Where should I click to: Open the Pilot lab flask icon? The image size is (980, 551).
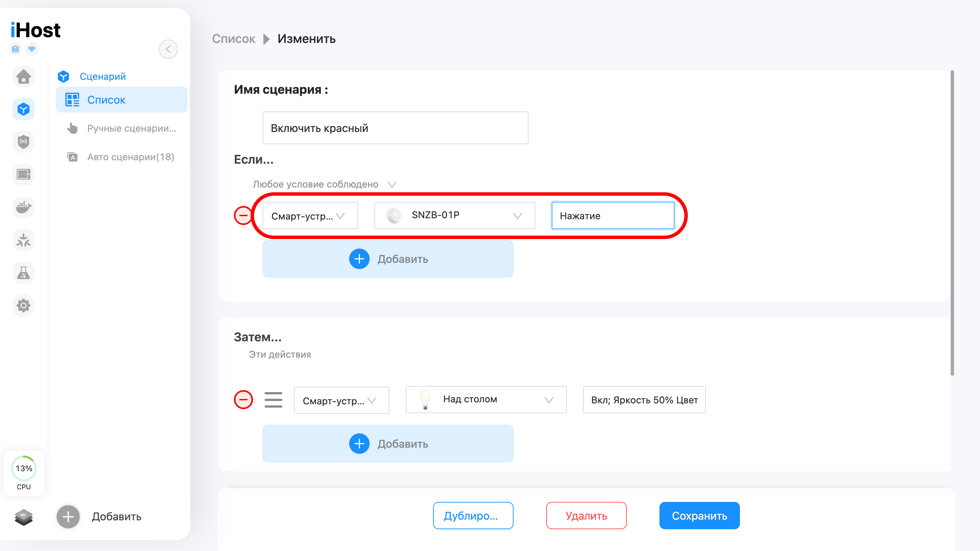[x=24, y=272]
